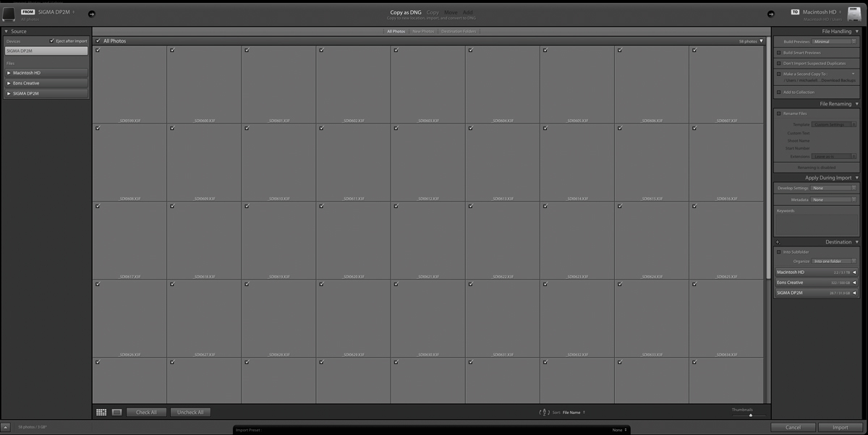The width and height of the screenshot is (868, 435).
Task: Enable Don't Import Suspected Duplicates
Action: click(x=778, y=62)
